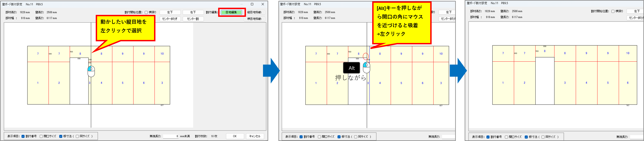Select lower board panel 6 in left window
Screen dimensions: 644x141
click(144, 83)
